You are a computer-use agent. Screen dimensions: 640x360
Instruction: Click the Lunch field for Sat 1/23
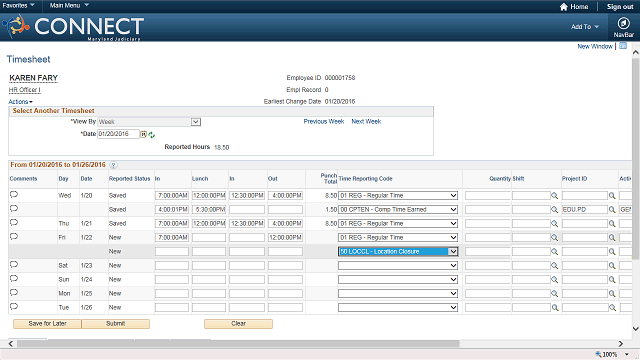(209, 265)
